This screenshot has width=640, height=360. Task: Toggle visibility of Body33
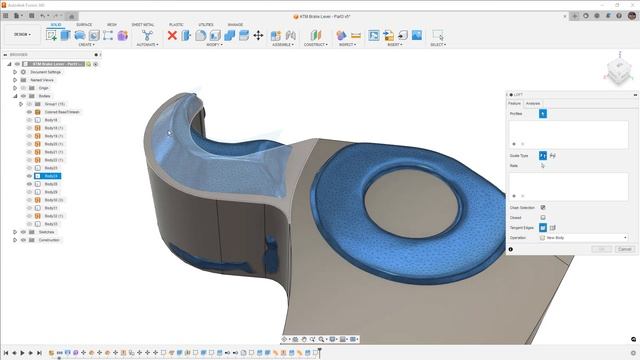point(29,224)
